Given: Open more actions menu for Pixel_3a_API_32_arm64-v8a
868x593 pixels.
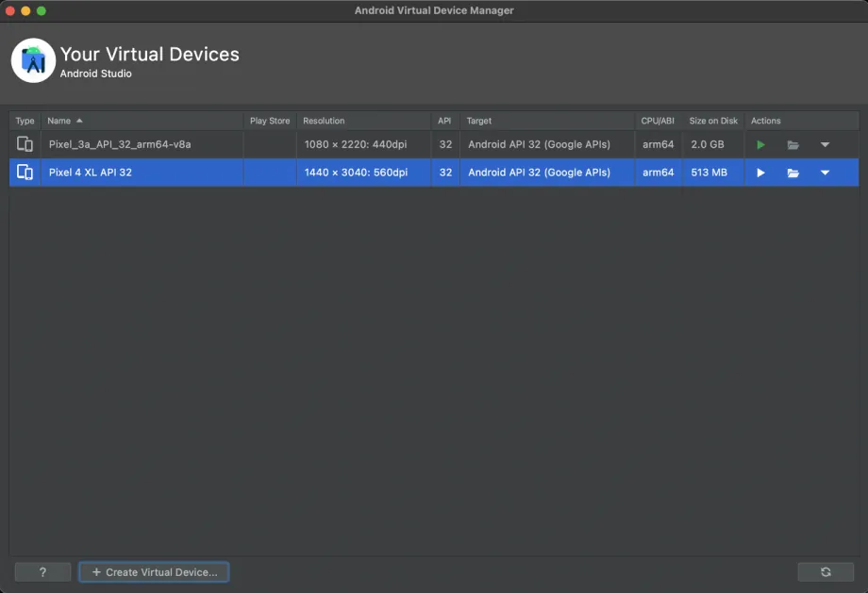Looking at the screenshot, I should [825, 145].
